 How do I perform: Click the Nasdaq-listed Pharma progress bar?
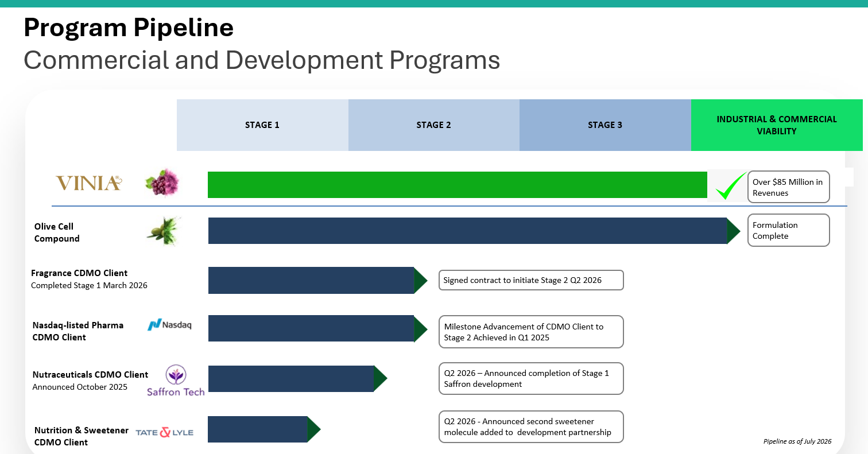click(x=311, y=329)
